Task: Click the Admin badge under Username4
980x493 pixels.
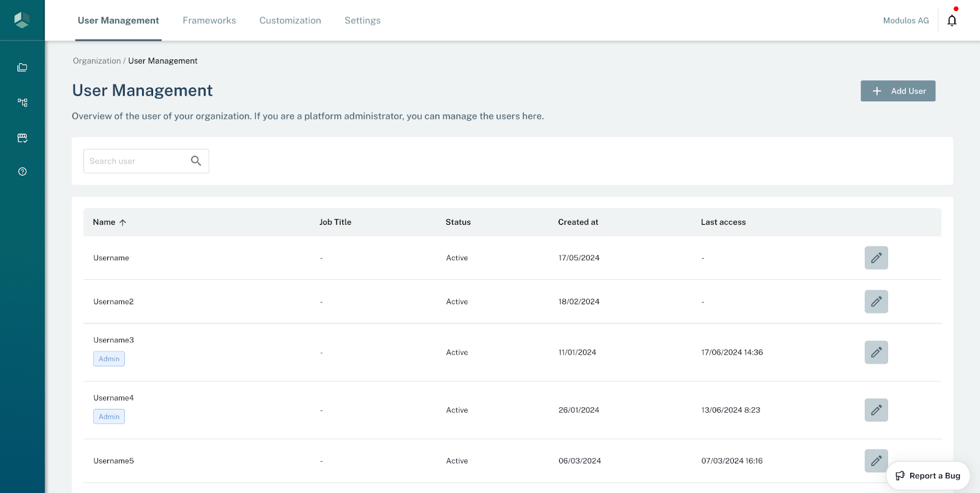Action: [x=109, y=416]
